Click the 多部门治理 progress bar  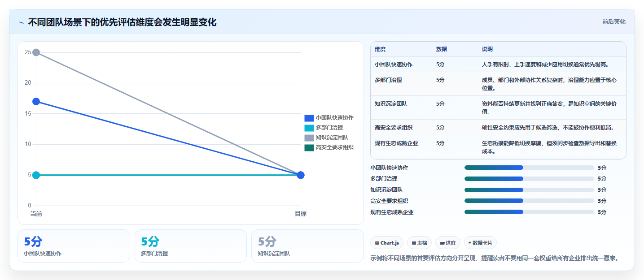(x=529, y=179)
